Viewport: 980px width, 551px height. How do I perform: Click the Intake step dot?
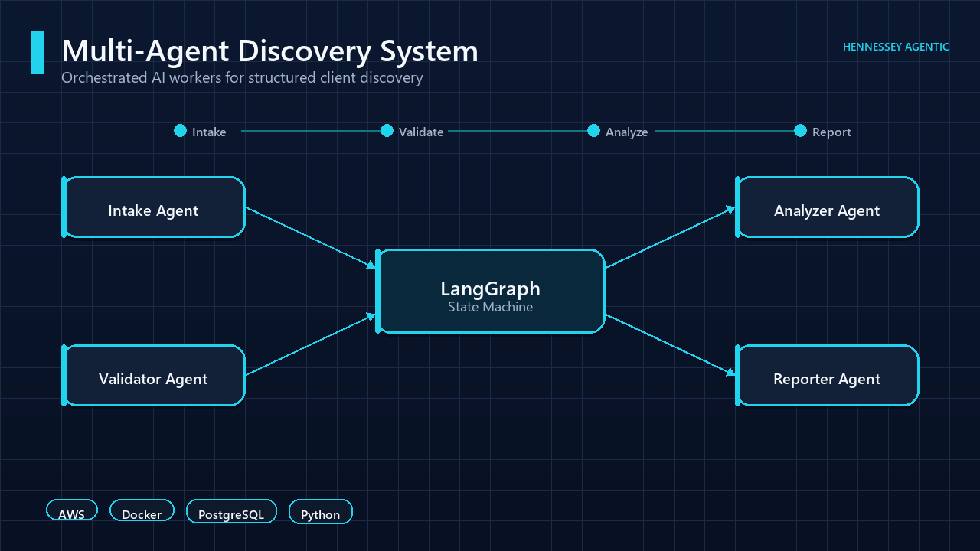[x=180, y=131]
